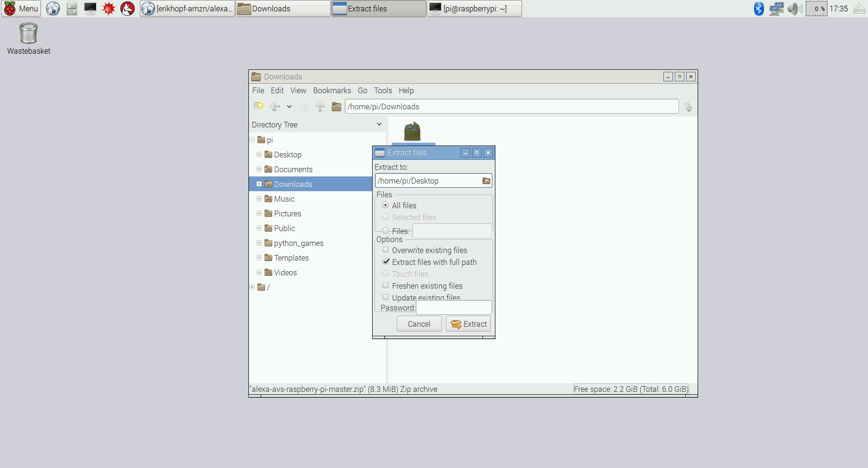Switch to the pi@raspberrypi terminal taskbar window
868x468 pixels.
click(474, 9)
